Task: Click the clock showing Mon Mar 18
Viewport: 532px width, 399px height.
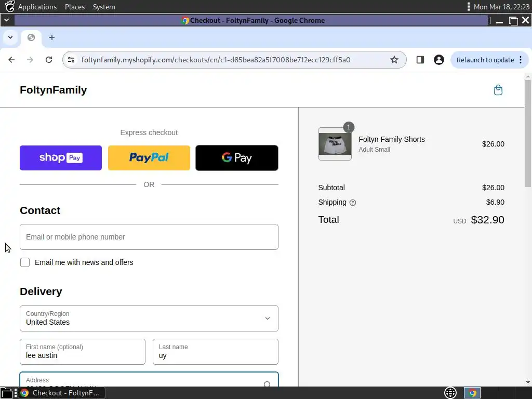Action: (501, 7)
